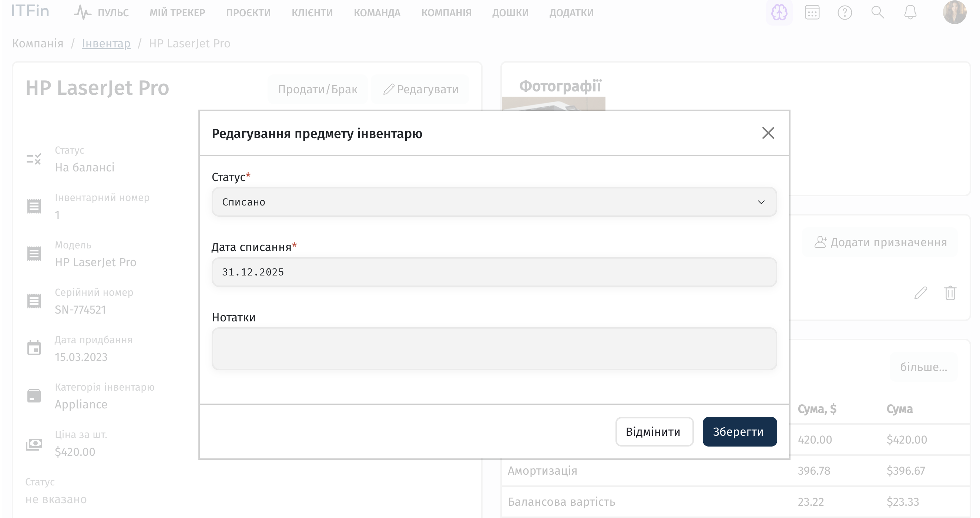
Task: Click the Амортизація row label
Action: 543,471
